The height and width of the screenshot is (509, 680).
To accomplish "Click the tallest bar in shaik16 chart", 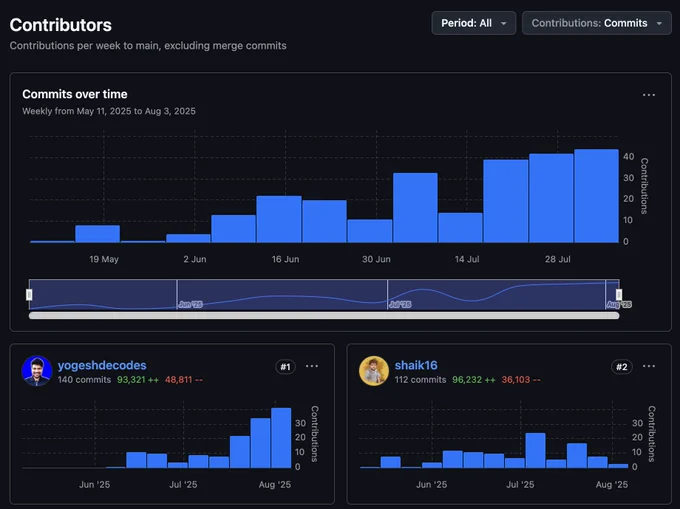I will pos(535,450).
